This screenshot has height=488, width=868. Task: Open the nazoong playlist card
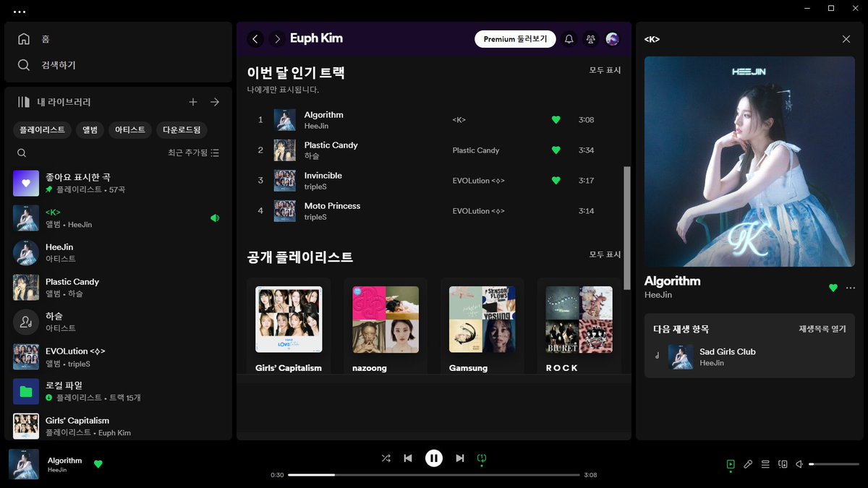tap(386, 326)
